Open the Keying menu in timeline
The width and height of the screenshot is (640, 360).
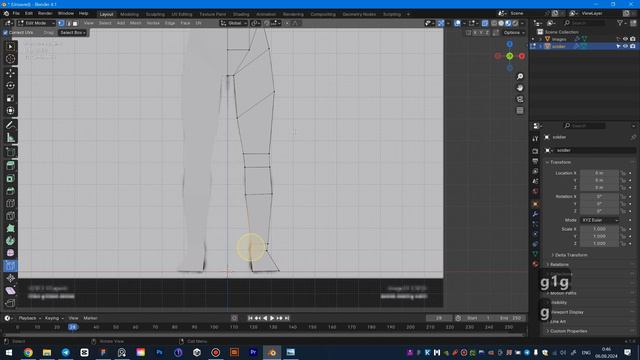[54, 318]
